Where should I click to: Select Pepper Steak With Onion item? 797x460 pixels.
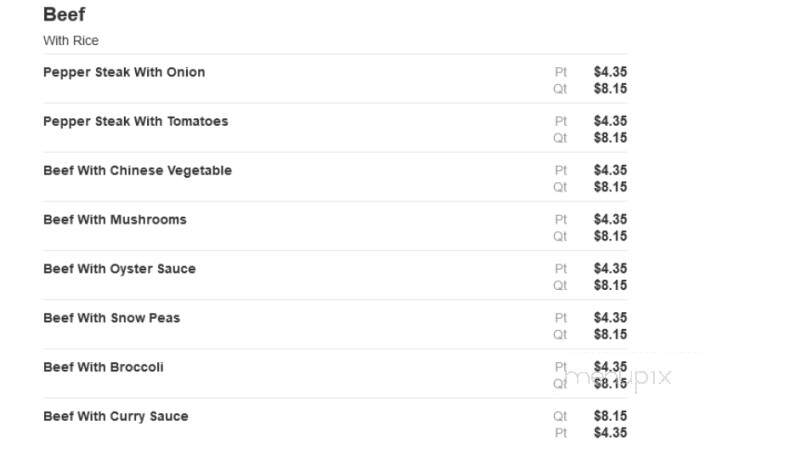tap(124, 72)
